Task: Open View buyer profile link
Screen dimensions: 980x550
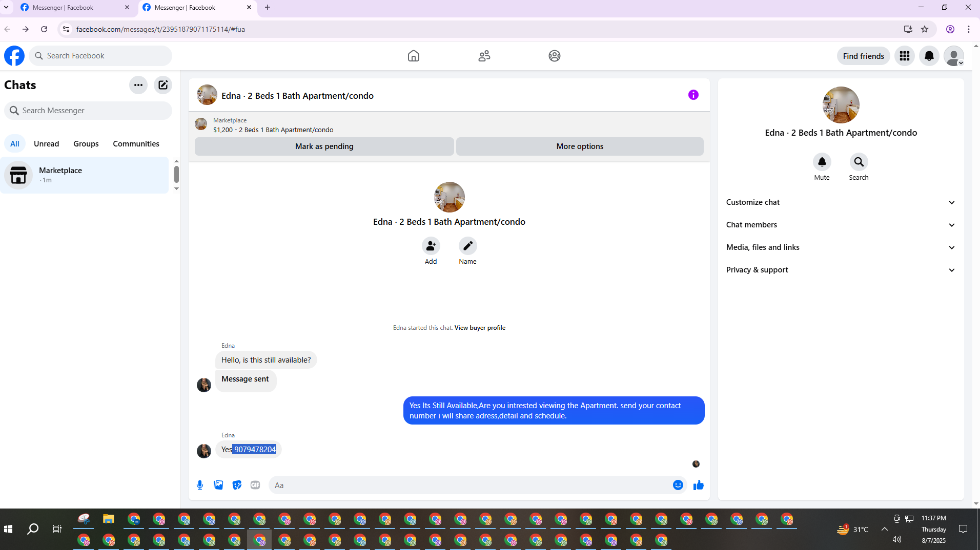Action: pyautogui.click(x=480, y=328)
